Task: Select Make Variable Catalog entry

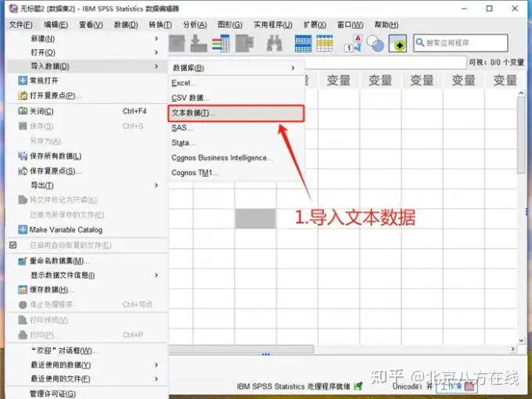Action: click(87, 230)
